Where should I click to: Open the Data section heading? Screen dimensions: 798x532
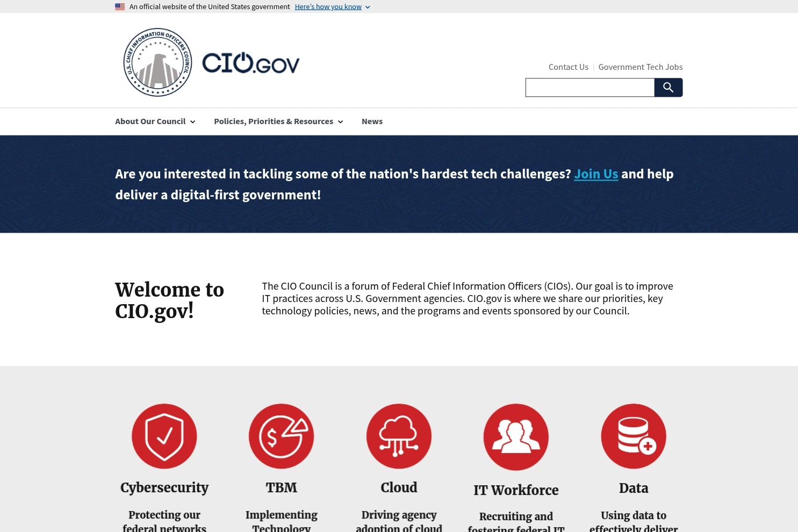633,487
